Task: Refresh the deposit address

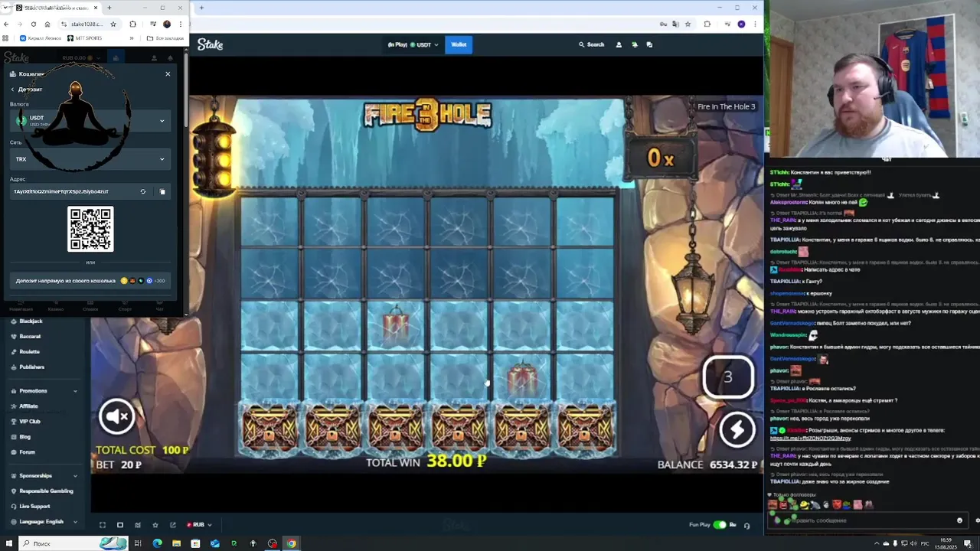Action: point(142,191)
